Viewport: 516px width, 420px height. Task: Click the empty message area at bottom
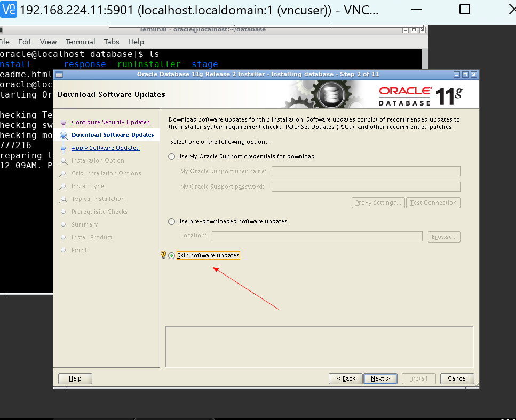tap(319, 347)
